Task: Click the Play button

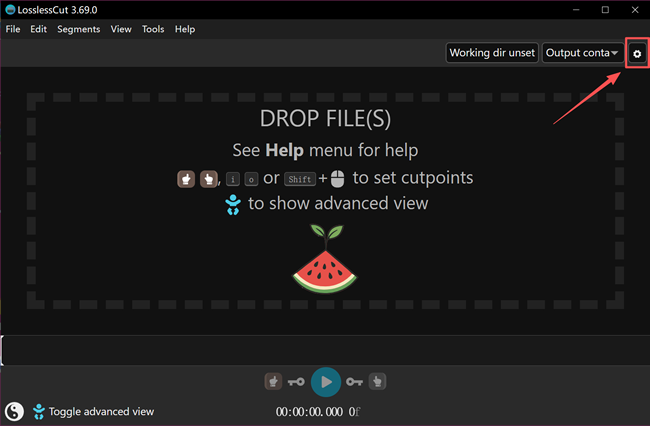Action: (x=326, y=382)
